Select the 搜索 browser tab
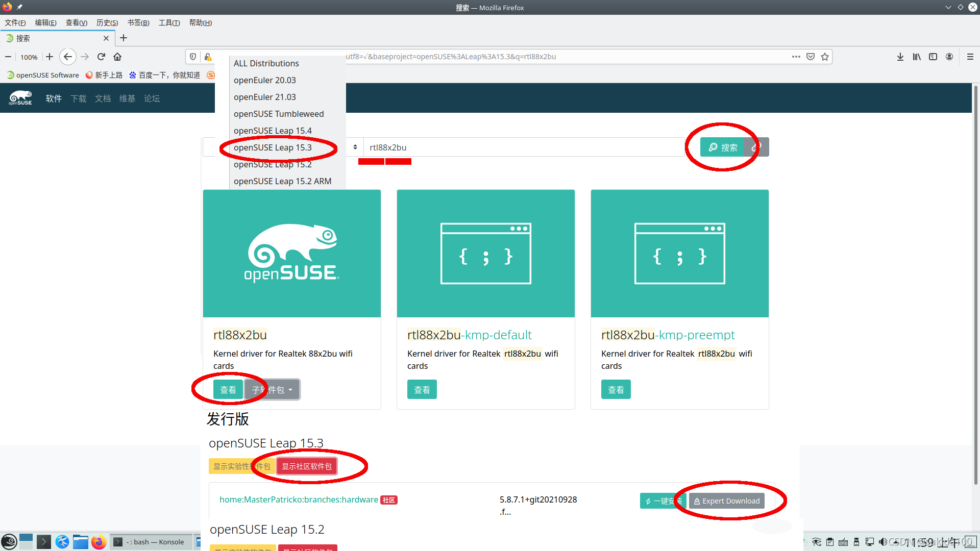 [57, 38]
